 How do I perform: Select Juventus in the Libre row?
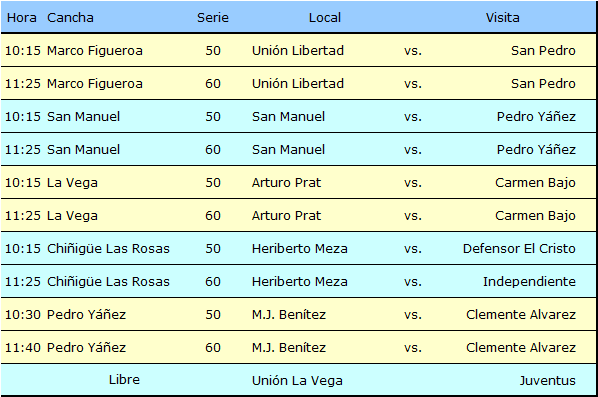[x=547, y=381]
